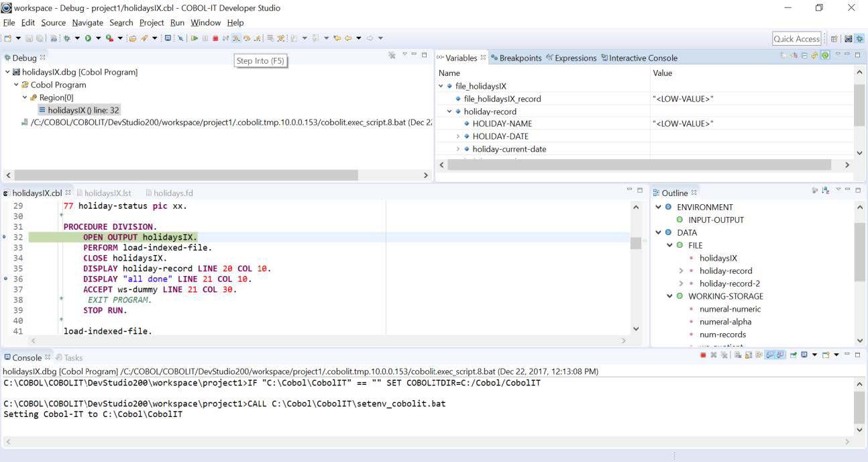Image resolution: width=868 pixels, height=462 pixels.
Task: Click the Step Over icon in toolbar
Action: [247, 38]
